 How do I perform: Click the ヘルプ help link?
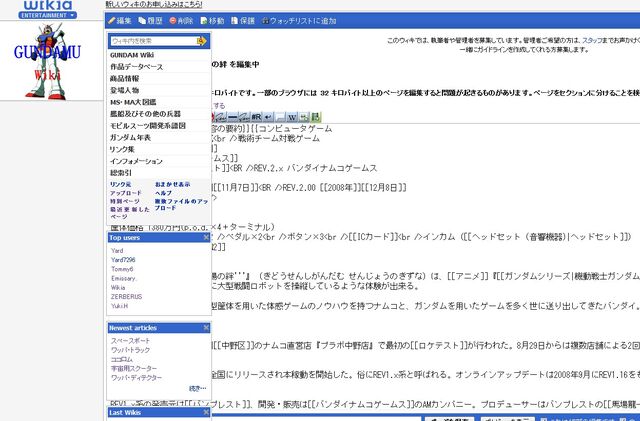(163, 193)
